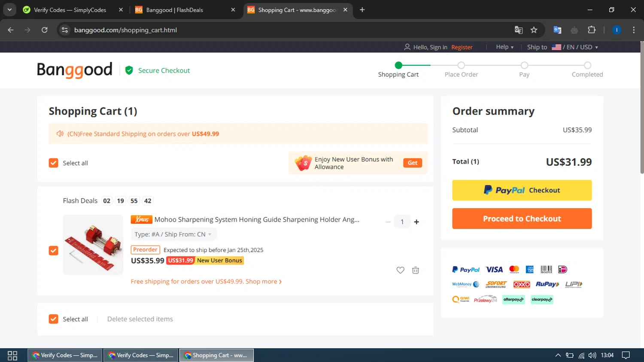Screen dimensions: 644x362
Task: Expand the Help dropdown menu
Action: (x=504, y=47)
